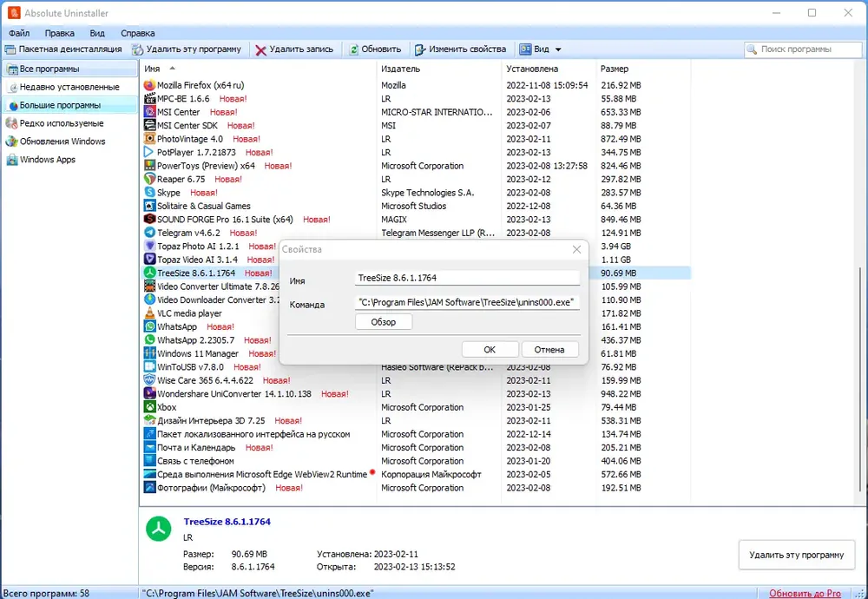Confirm the dialog with the OK button
Screen dimensions: 868x599
point(490,349)
